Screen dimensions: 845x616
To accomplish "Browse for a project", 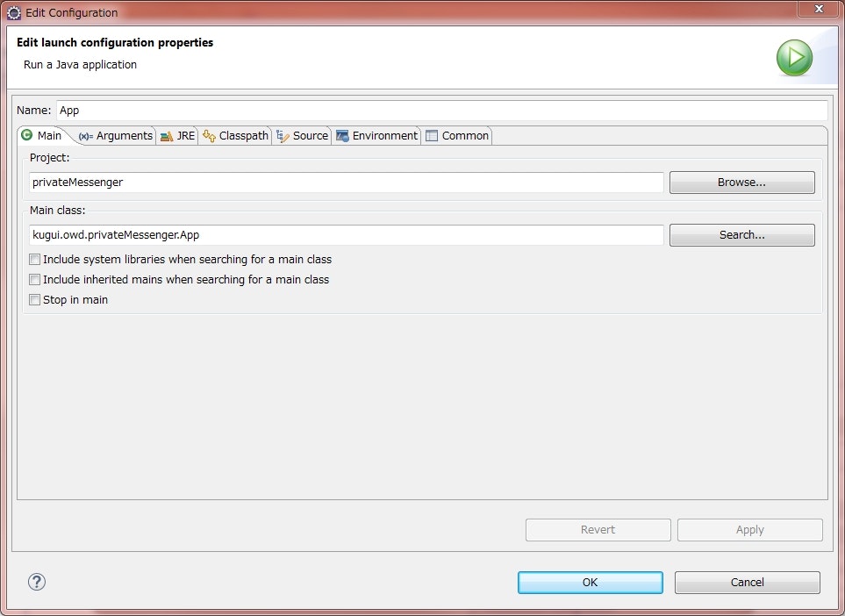I will tap(742, 183).
